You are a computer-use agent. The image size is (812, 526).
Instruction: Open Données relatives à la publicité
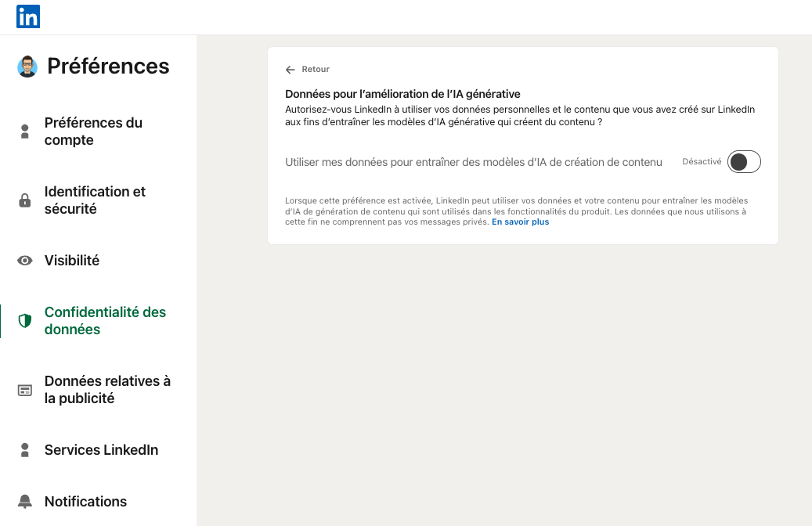(x=107, y=390)
